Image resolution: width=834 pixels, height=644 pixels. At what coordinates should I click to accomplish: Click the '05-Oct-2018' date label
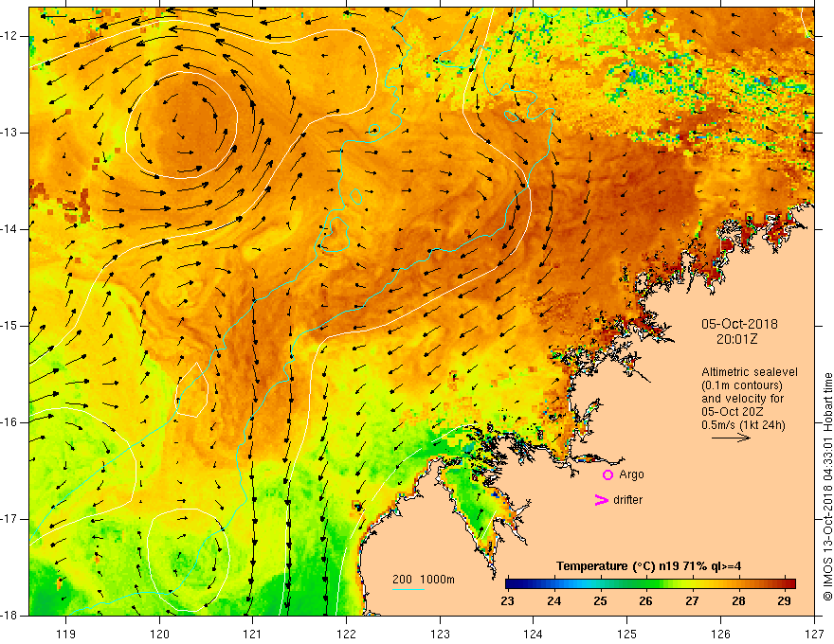739,324
